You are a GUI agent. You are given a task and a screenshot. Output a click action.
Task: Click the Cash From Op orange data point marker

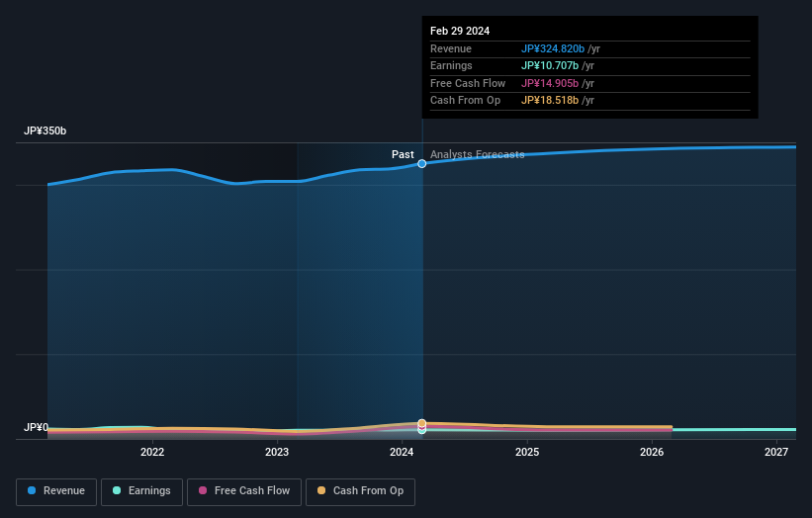(x=422, y=423)
